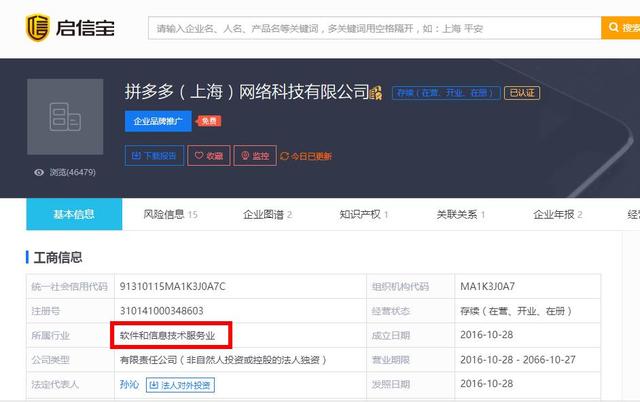Click industry value 软件和信息技术服务业
Screen dimensions: 640x402
[167, 335]
